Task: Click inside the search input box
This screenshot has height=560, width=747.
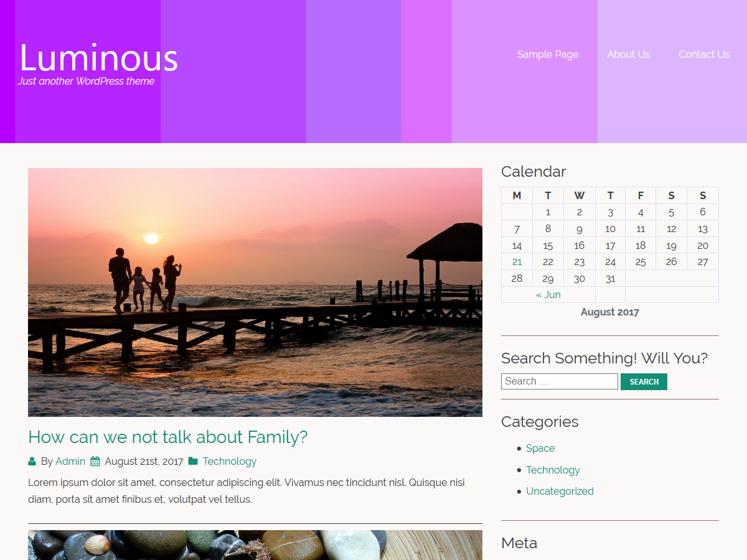Action: 559,381
